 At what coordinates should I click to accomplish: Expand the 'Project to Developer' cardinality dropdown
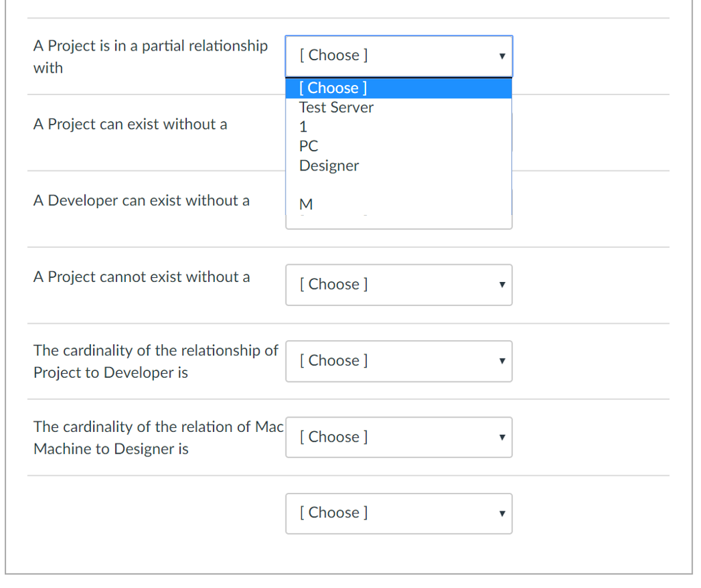tap(399, 361)
